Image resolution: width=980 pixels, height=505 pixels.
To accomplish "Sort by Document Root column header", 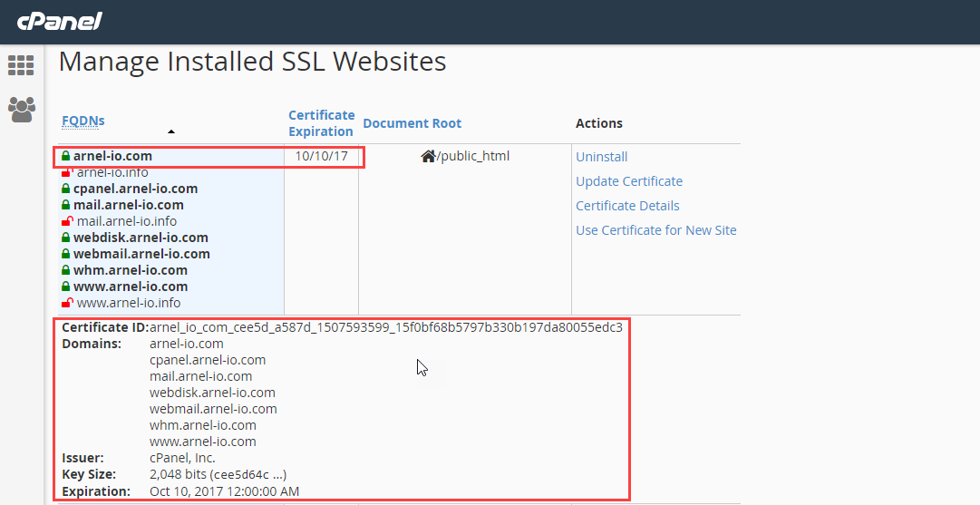I will tap(412, 123).
